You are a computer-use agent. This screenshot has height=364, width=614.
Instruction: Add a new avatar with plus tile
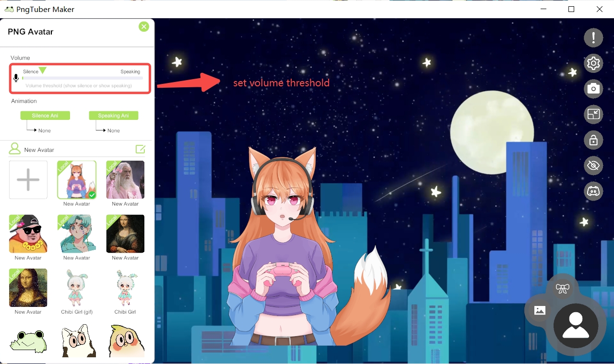pos(28,180)
